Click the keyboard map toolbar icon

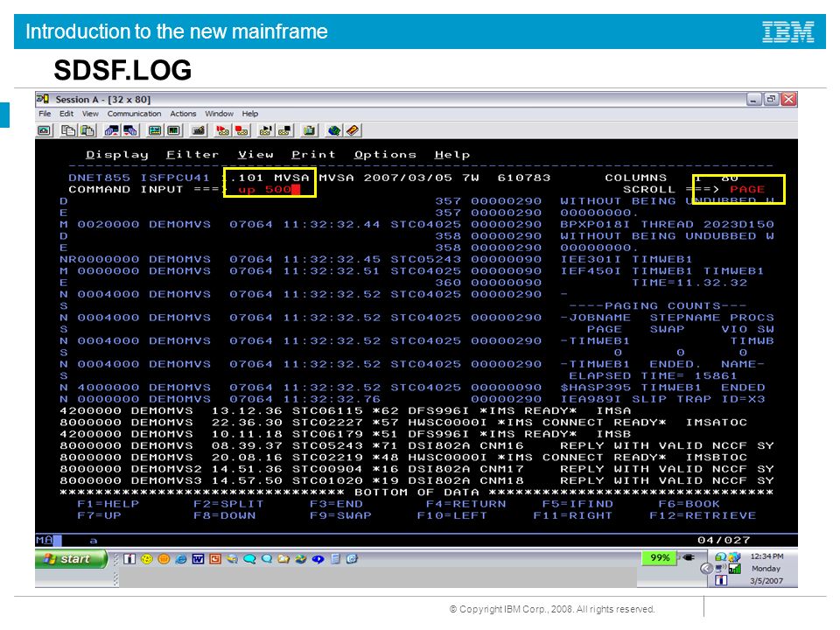(199, 130)
